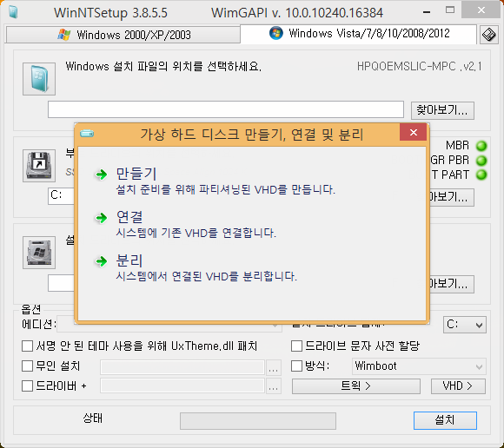Click the 설치 setup button

tap(445, 420)
